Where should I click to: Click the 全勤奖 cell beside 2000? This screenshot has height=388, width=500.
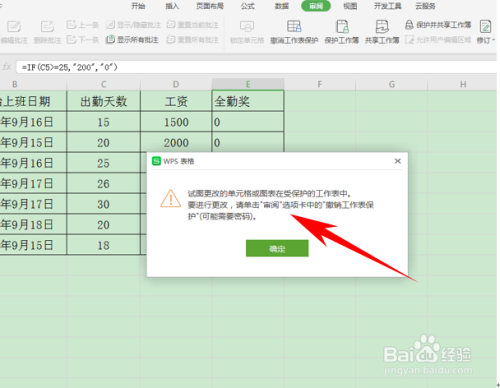[x=248, y=142]
